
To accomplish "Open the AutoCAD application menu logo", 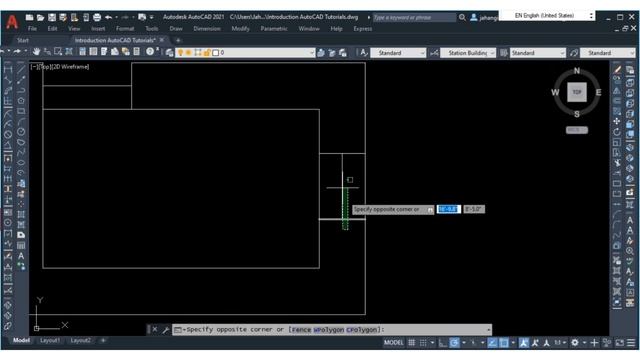I will tap(12, 21).
